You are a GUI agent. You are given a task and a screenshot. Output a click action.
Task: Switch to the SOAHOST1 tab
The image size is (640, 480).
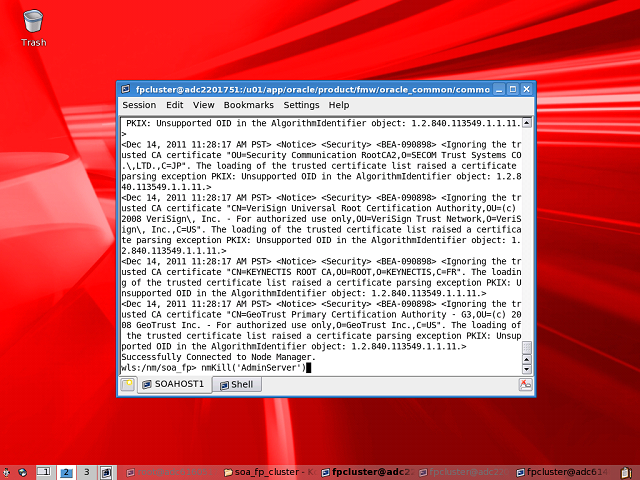(x=175, y=384)
